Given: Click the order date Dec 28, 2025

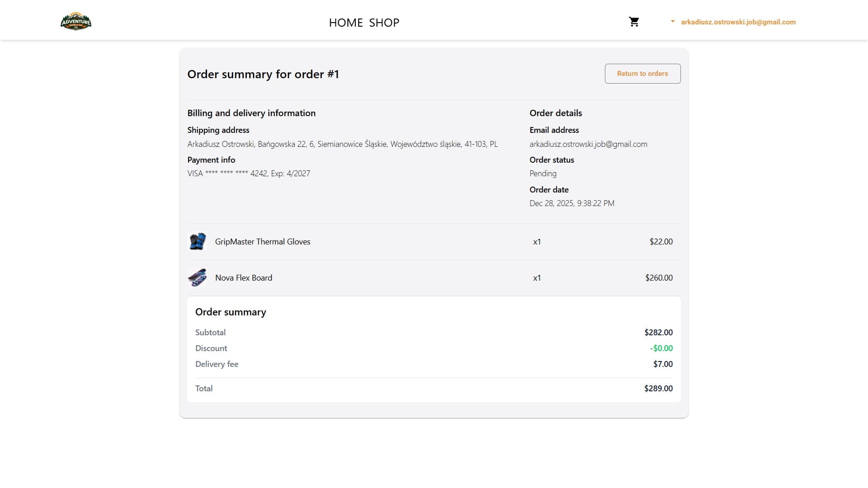Looking at the screenshot, I should tap(571, 203).
